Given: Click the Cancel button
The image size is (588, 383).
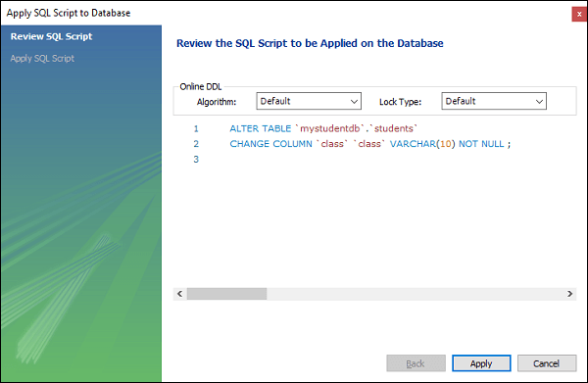Looking at the screenshot, I should [547, 363].
